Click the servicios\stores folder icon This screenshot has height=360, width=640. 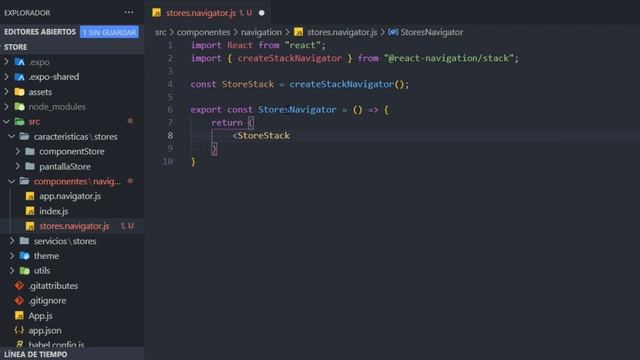coord(24,241)
